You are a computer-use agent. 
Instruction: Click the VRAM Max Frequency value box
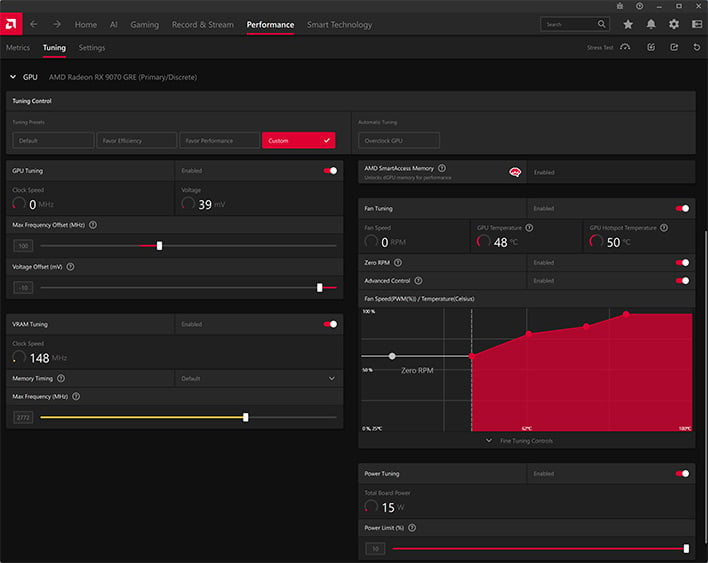click(23, 417)
